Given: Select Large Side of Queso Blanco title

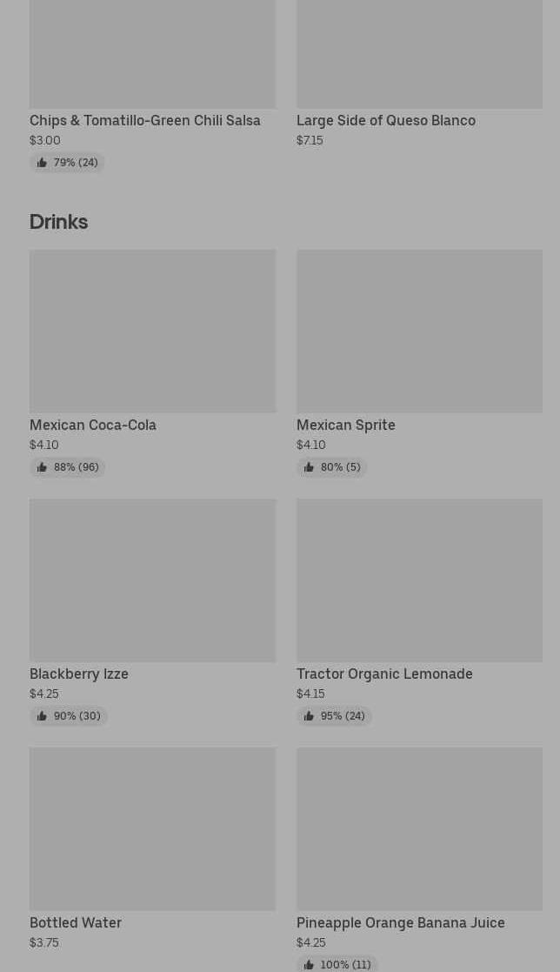Looking at the screenshot, I should (386, 121).
